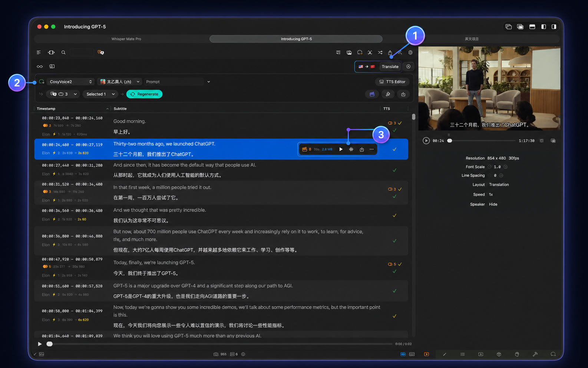Click the Regenerate button

pos(144,94)
